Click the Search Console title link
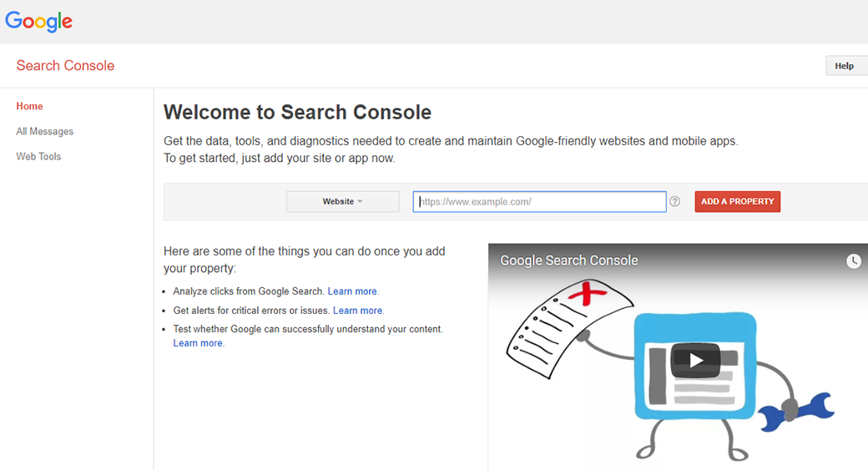Image resolution: width=868 pixels, height=470 pixels. [x=65, y=66]
